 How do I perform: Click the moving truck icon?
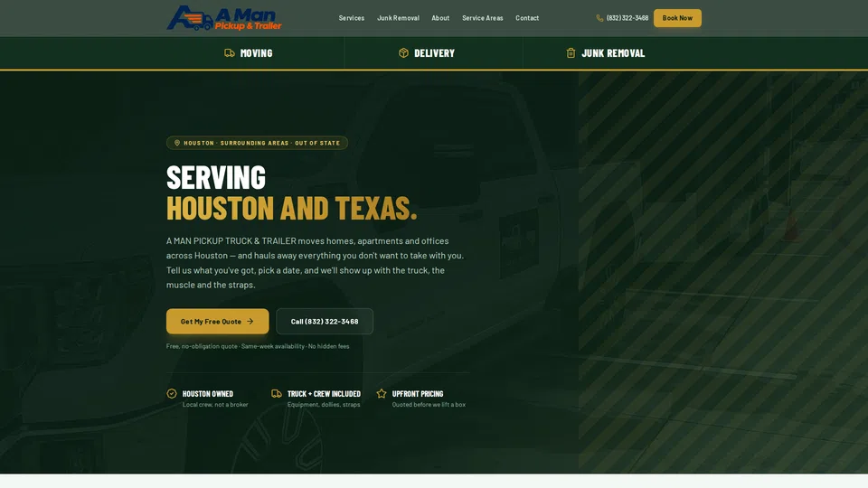tap(229, 53)
